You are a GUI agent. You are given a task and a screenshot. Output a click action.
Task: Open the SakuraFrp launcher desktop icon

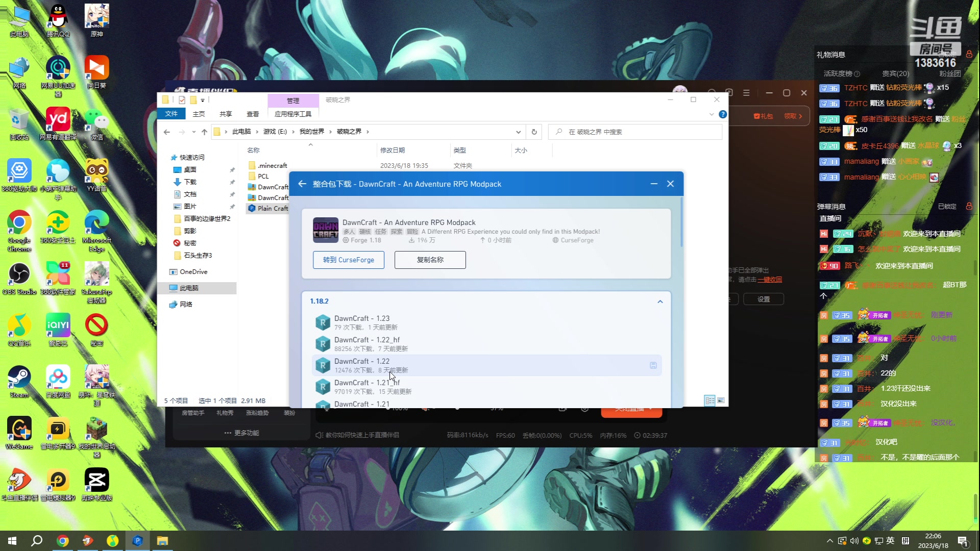pos(97,282)
